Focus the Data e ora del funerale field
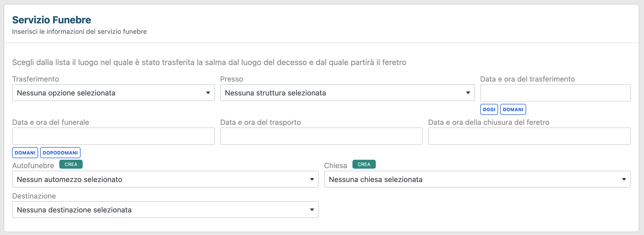 (113, 136)
